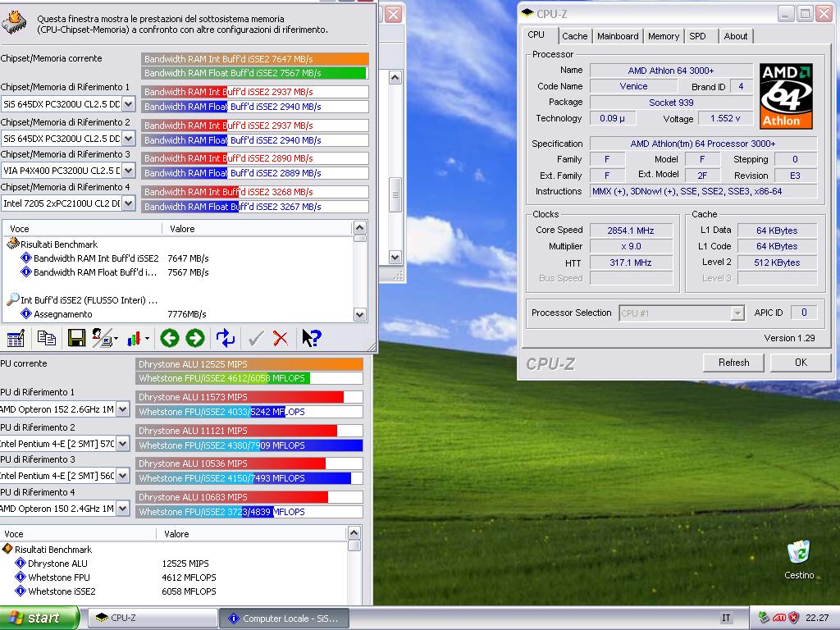Show the About tab in CPU-Z
The width and height of the screenshot is (840, 630).
tap(736, 36)
